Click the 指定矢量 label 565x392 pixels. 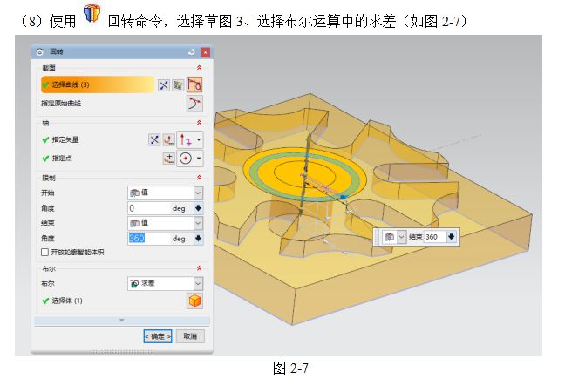coord(65,139)
